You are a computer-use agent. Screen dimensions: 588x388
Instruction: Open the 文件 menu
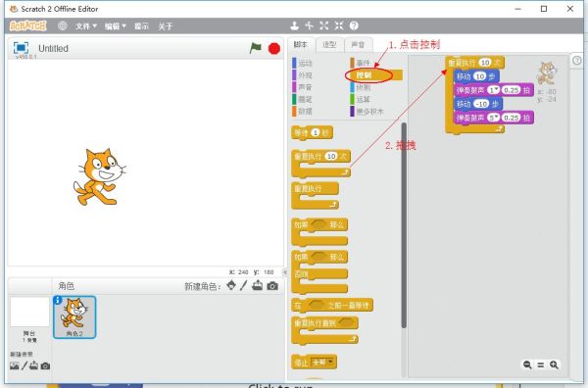86,26
